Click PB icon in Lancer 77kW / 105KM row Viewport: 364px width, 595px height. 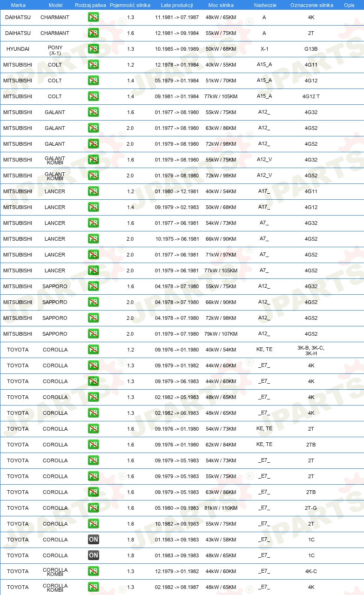tap(94, 270)
